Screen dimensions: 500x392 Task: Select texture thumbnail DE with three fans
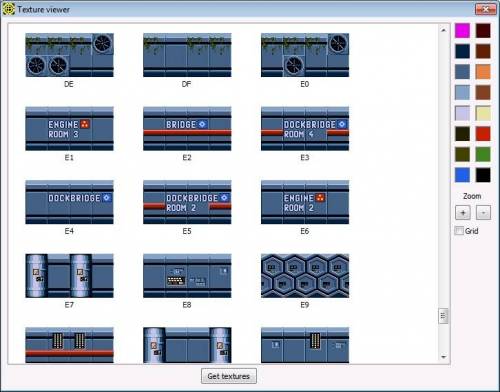tap(69, 55)
